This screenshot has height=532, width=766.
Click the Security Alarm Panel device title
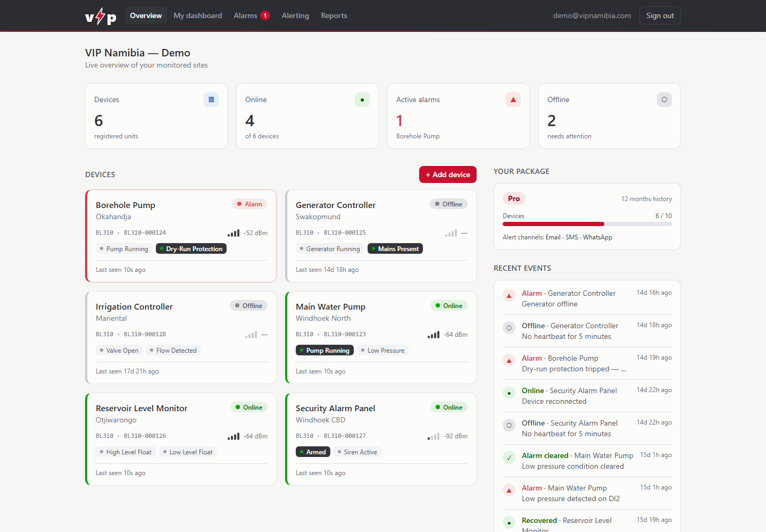pos(335,408)
